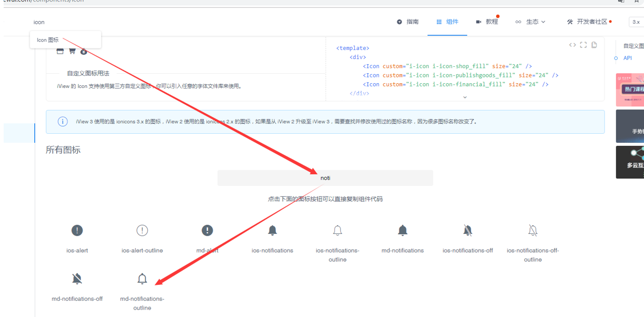Screen dimensions: 644x317
Task: Copy the md-notifications bell icon
Action: pyautogui.click(x=402, y=231)
